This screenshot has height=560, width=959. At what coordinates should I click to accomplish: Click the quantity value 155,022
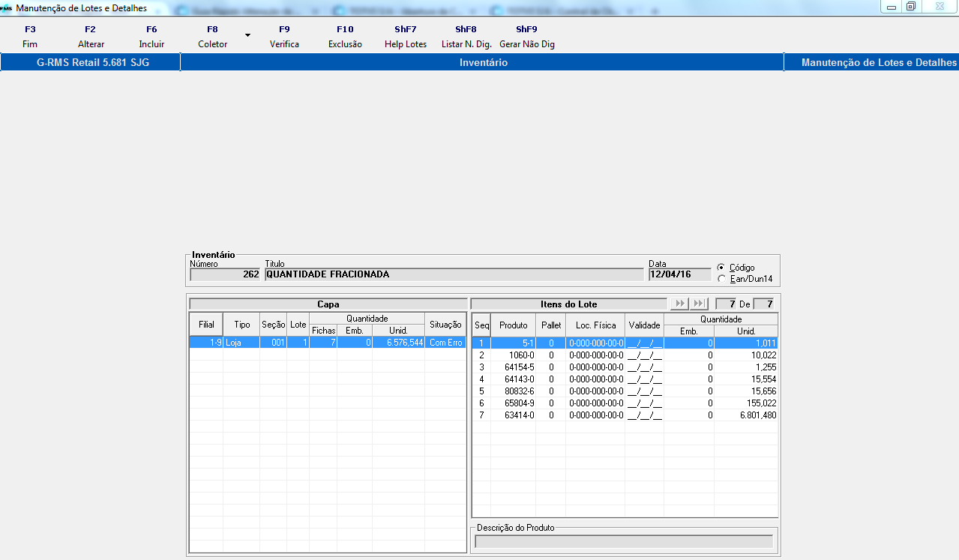click(x=746, y=403)
